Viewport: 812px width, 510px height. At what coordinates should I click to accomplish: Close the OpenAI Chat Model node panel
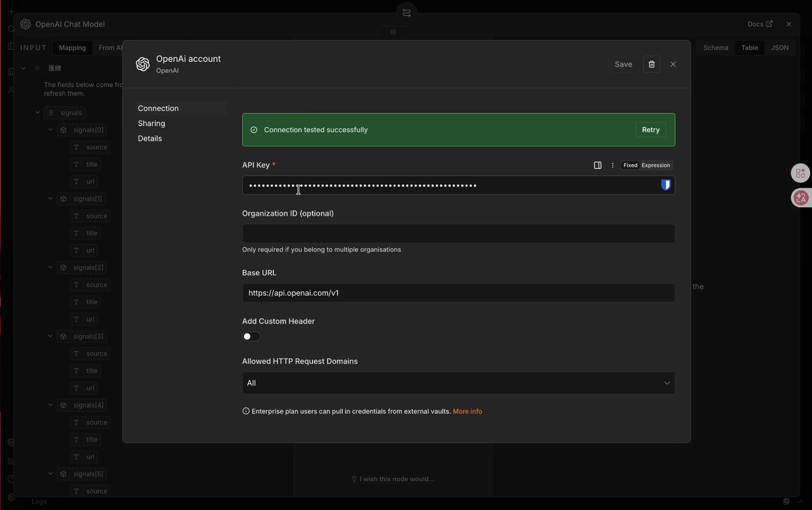pyautogui.click(x=788, y=24)
